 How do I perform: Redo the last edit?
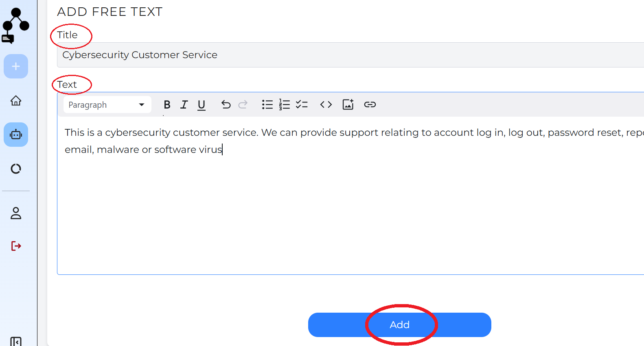coord(243,104)
